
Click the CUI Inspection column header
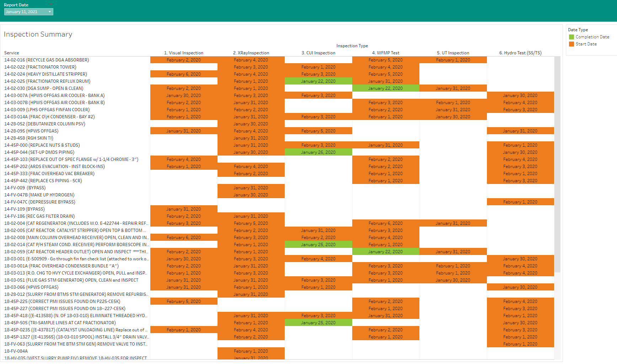tap(318, 53)
